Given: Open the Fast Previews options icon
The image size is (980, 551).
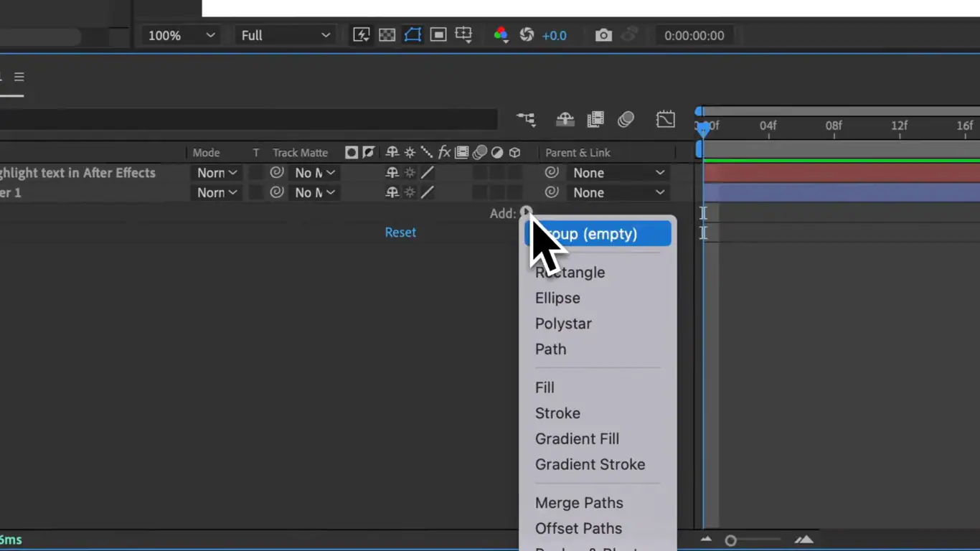Looking at the screenshot, I should pyautogui.click(x=361, y=35).
